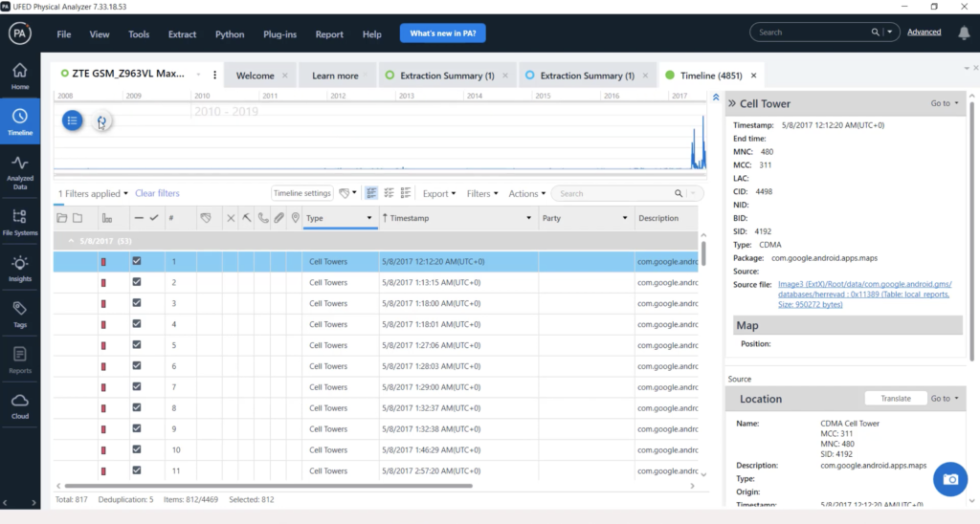The height and width of the screenshot is (524, 980).
Task: Select the third table view mode icon
Action: [406, 193]
